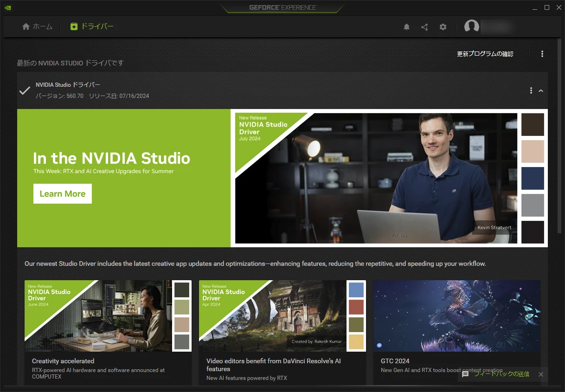Viewport: 565px width, 392px height.
Task: Click the NVIDIA logo in title bar
Action: (x=8, y=7)
